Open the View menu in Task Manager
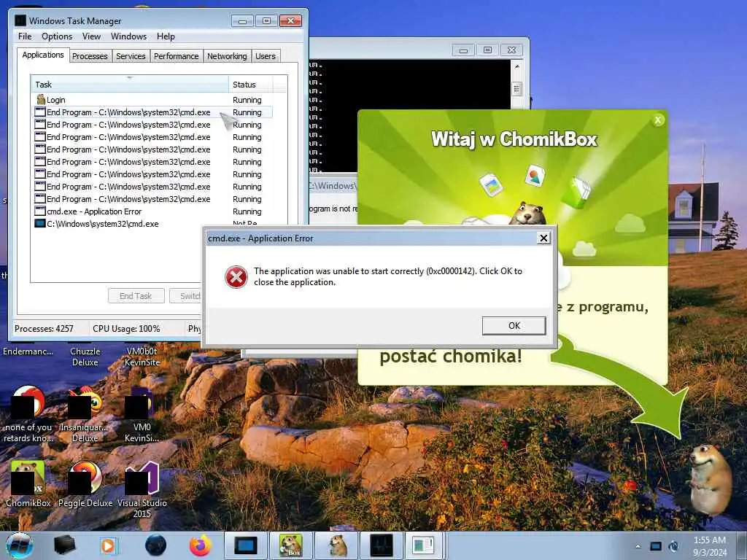747x560 pixels. click(91, 36)
